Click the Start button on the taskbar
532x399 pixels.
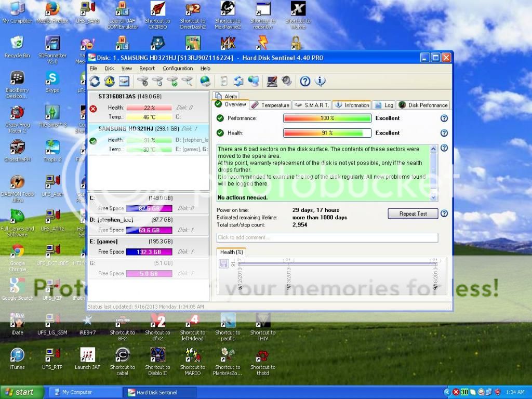(19, 392)
